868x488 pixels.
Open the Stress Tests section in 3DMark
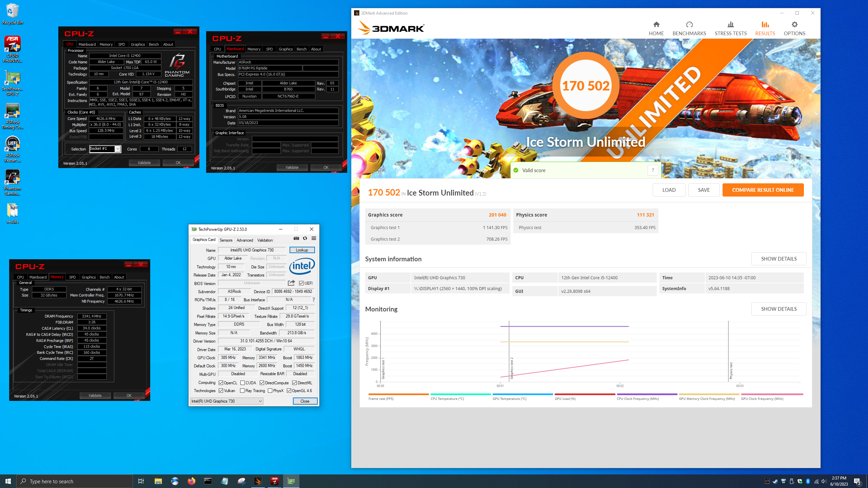pyautogui.click(x=730, y=28)
